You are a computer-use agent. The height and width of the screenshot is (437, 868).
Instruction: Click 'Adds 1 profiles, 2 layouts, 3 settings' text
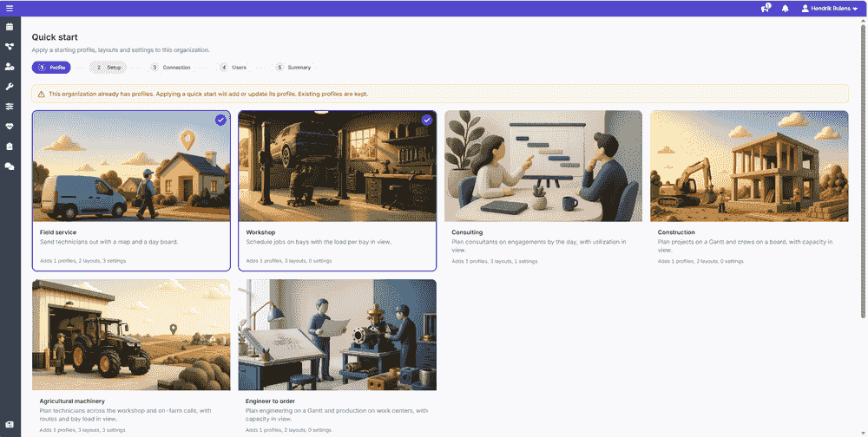pyautogui.click(x=83, y=260)
